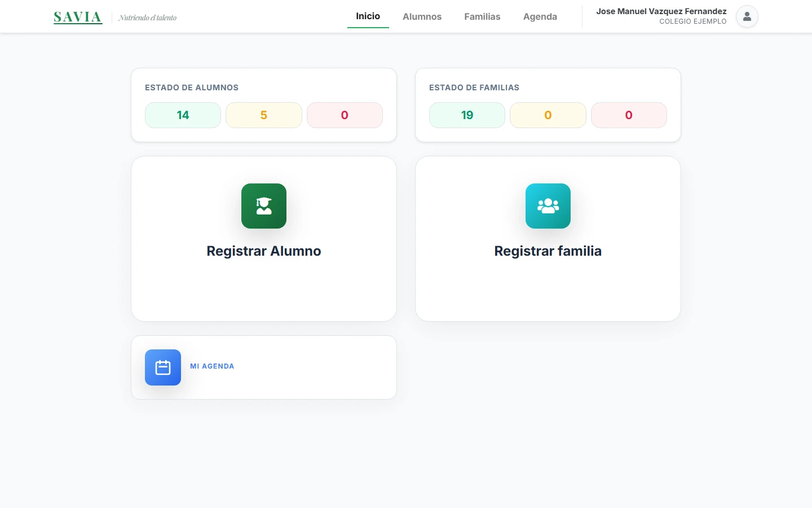Click the Registrar familia heading
This screenshot has width=812, height=508.
click(548, 251)
